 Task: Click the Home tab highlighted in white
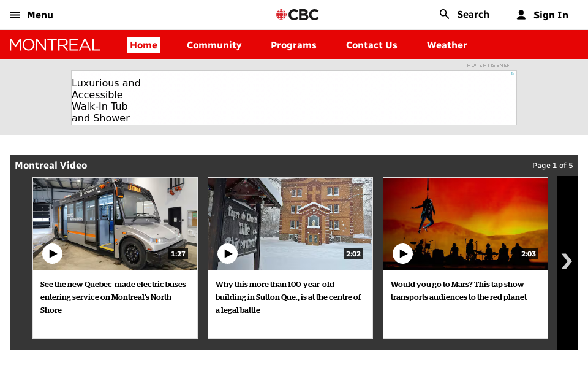pos(143,45)
